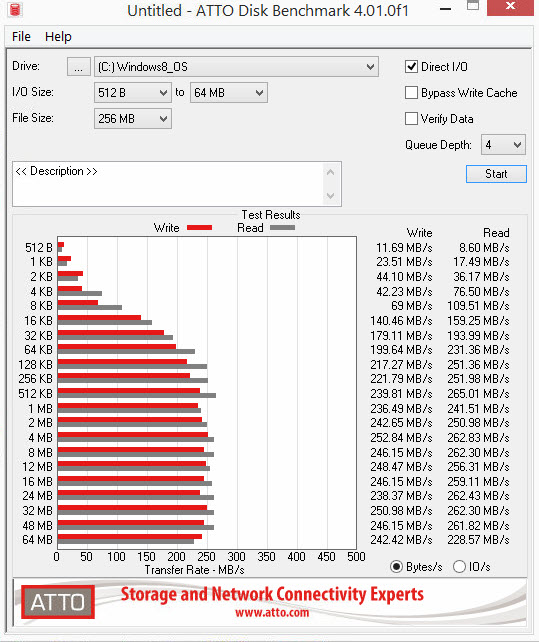The width and height of the screenshot is (539, 642).
Task: Click the read value 8.60 MB/s
Action: pyautogui.click(x=484, y=248)
